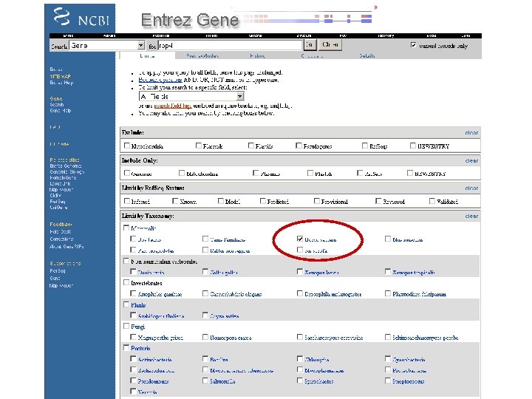Check the Gallus gallus checkbox
Screen dimensions: 532x399
pos(205,271)
